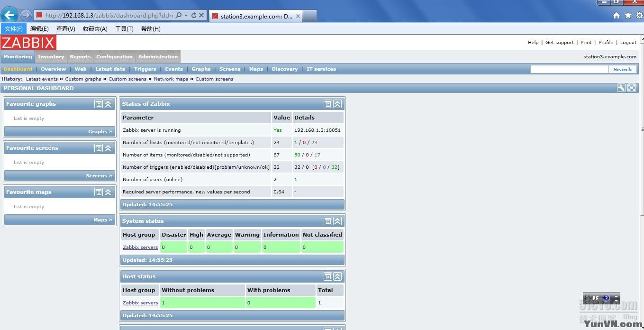Open Host status menu icon

[x=328, y=276]
